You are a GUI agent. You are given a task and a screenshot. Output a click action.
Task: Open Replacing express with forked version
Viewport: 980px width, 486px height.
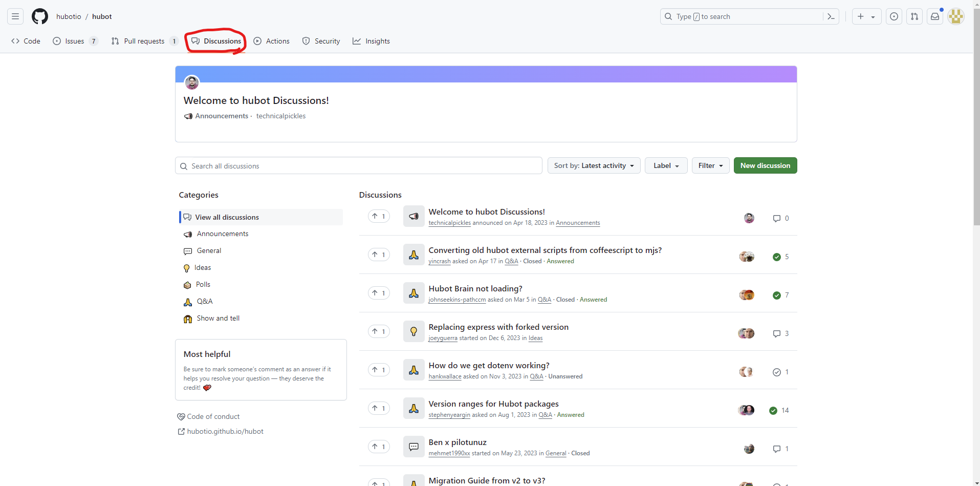[x=498, y=327]
